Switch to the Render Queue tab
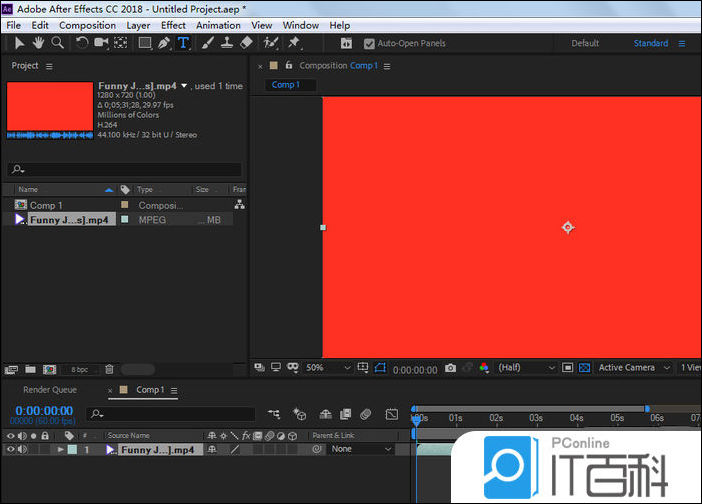 click(x=49, y=390)
